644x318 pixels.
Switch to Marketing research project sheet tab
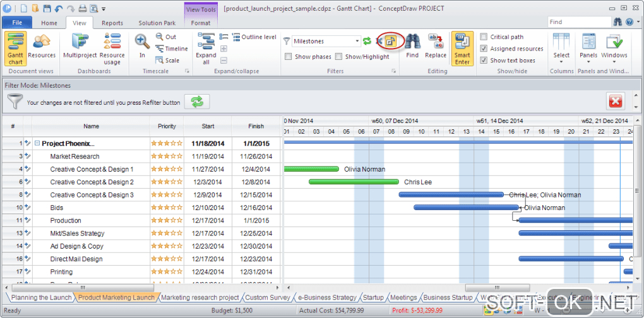[x=200, y=297]
